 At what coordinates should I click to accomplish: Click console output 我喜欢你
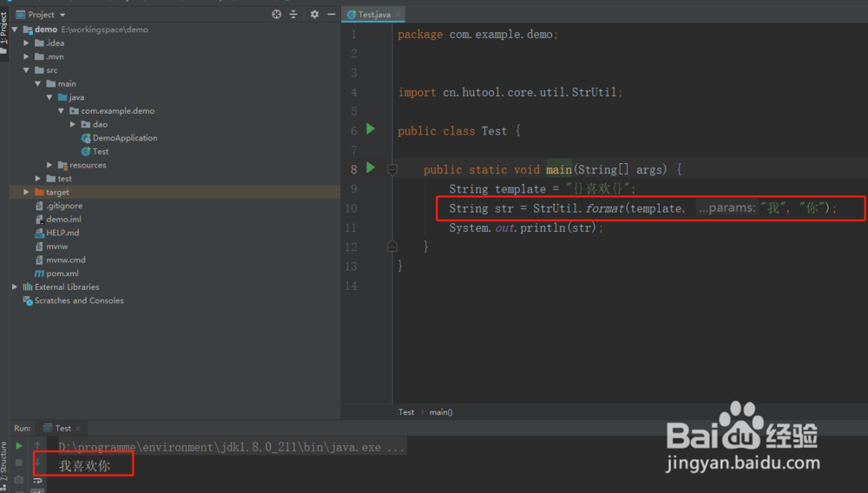pyautogui.click(x=85, y=466)
